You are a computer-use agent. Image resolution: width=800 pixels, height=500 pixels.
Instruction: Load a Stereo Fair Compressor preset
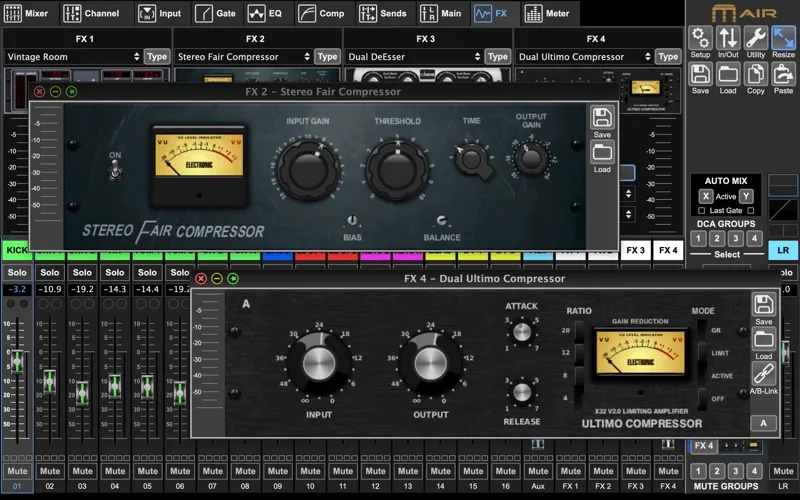tap(602, 153)
